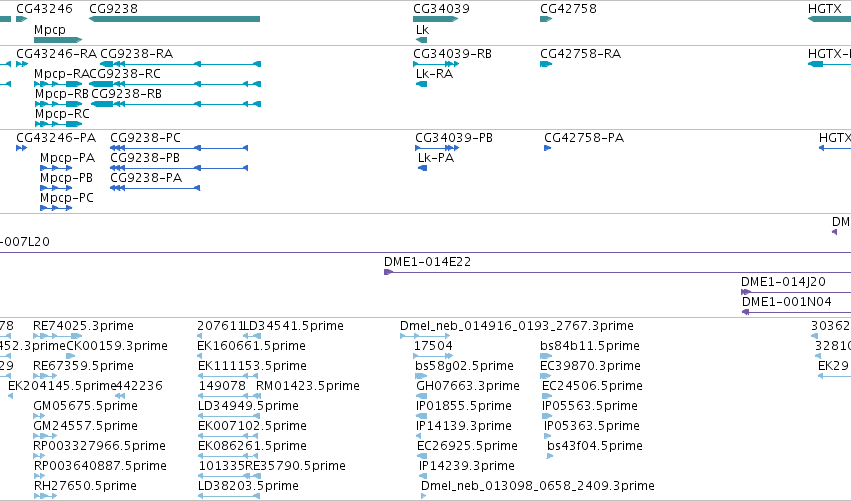This screenshot has height=501, width=851.
Task: Select the RP003327966.5prime EST label
Action: [99, 447]
